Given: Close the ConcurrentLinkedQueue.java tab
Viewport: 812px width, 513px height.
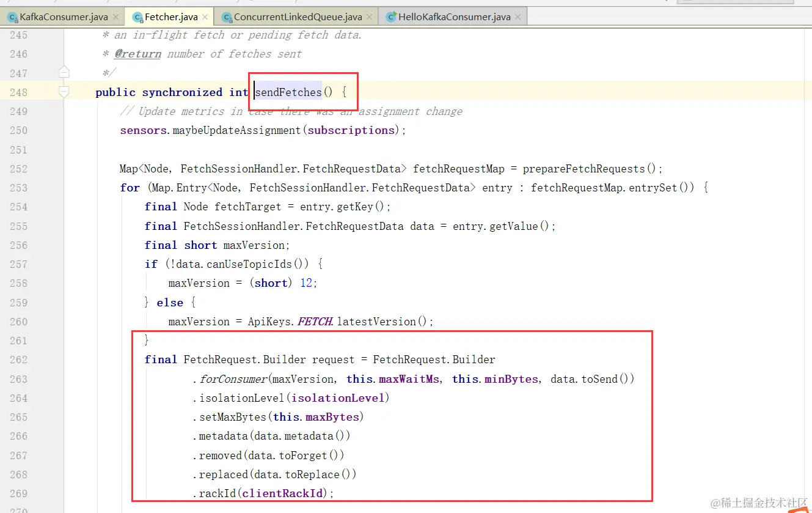Looking at the screenshot, I should pos(369,17).
